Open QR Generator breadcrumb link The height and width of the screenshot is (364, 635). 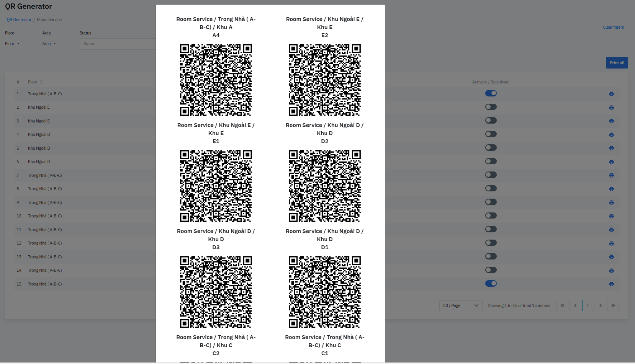pyautogui.click(x=19, y=20)
